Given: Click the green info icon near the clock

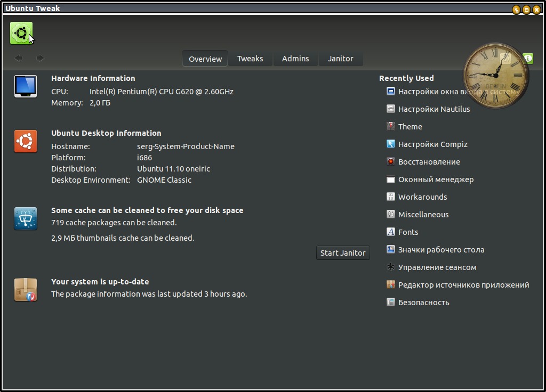Looking at the screenshot, I should pyautogui.click(x=528, y=58).
